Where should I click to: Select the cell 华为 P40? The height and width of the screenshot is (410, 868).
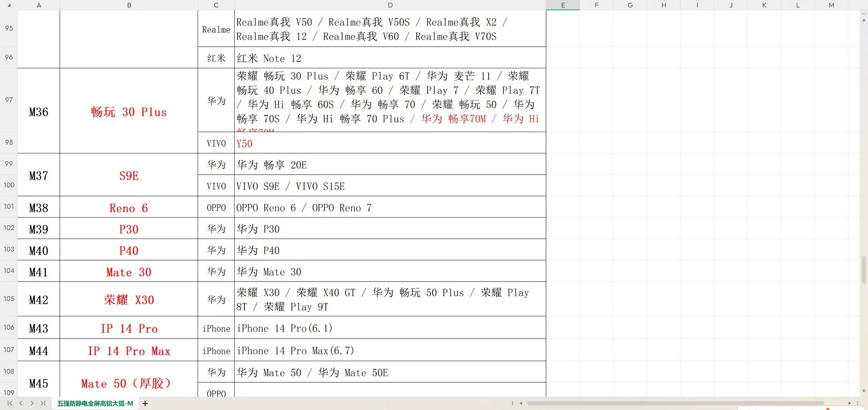390,250
